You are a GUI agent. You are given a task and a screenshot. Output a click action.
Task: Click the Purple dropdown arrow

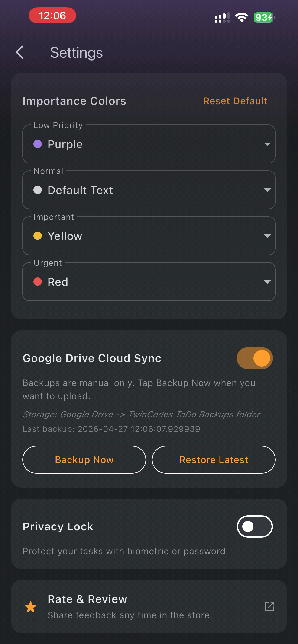267,144
